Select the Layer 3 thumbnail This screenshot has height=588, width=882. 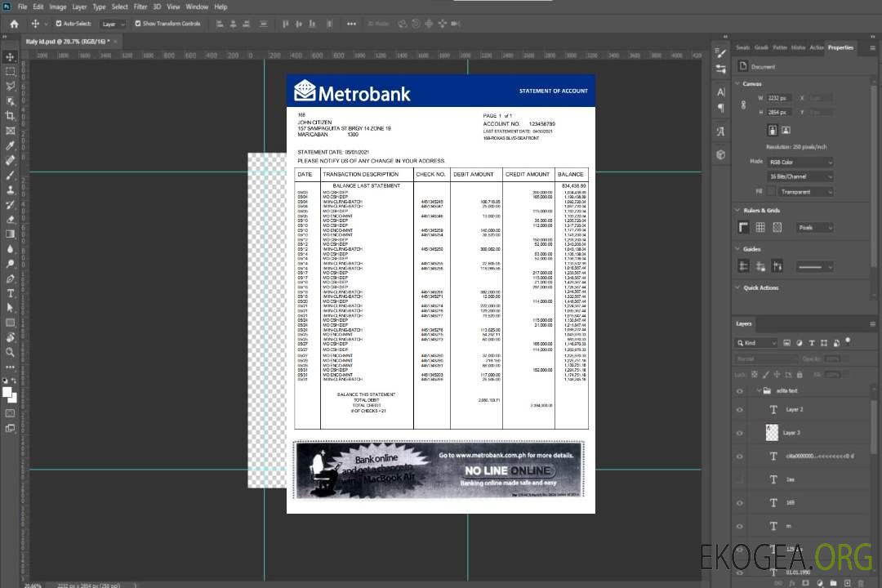(773, 433)
